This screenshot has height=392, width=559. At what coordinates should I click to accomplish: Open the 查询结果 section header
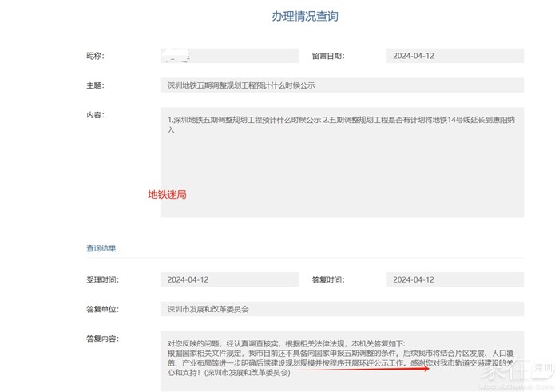[101, 248]
